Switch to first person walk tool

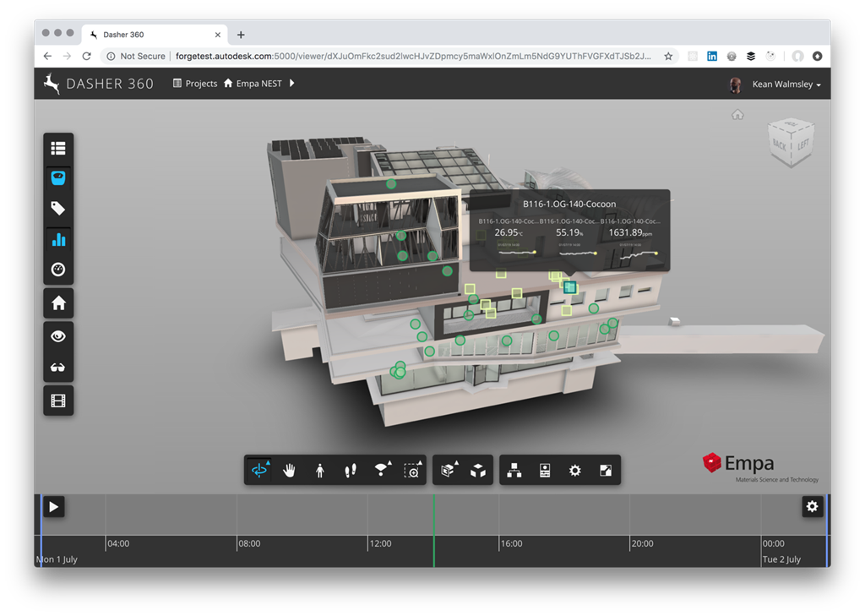(x=320, y=471)
